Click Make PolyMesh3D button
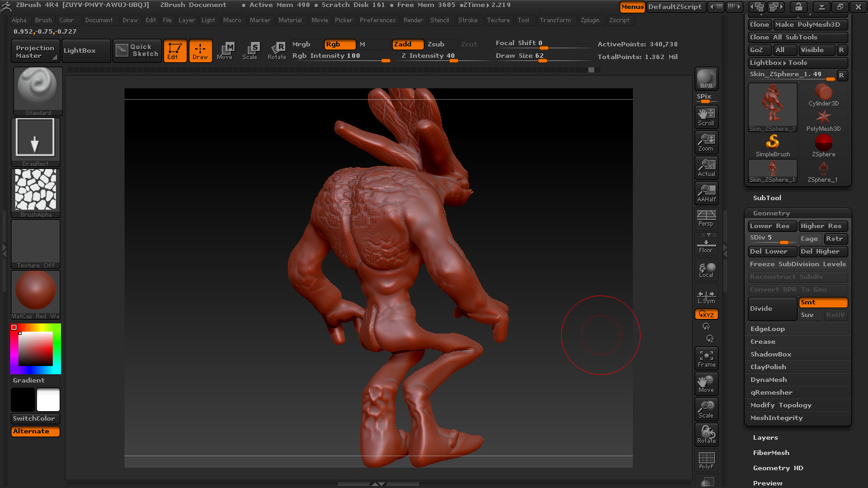This screenshot has height=488, width=868. click(811, 25)
